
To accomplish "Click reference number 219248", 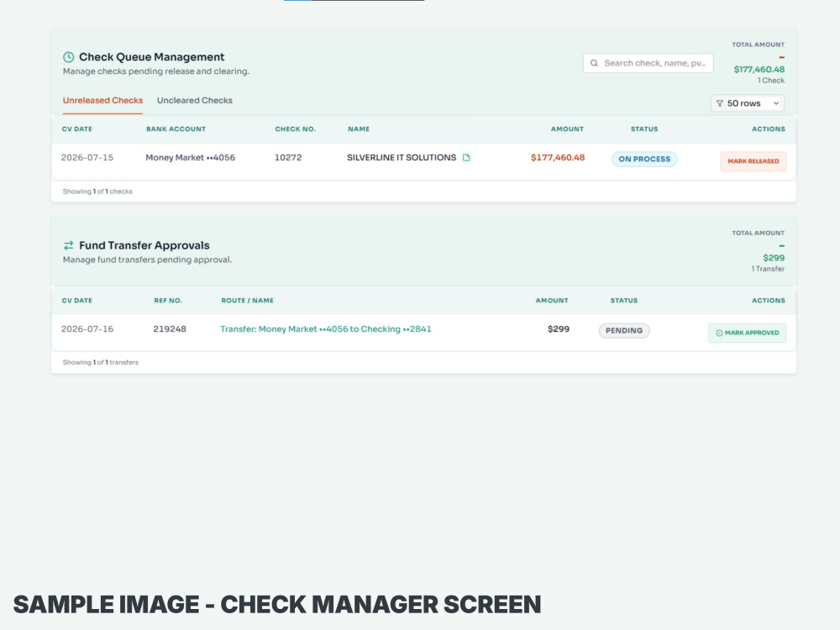I will coord(170,329).
